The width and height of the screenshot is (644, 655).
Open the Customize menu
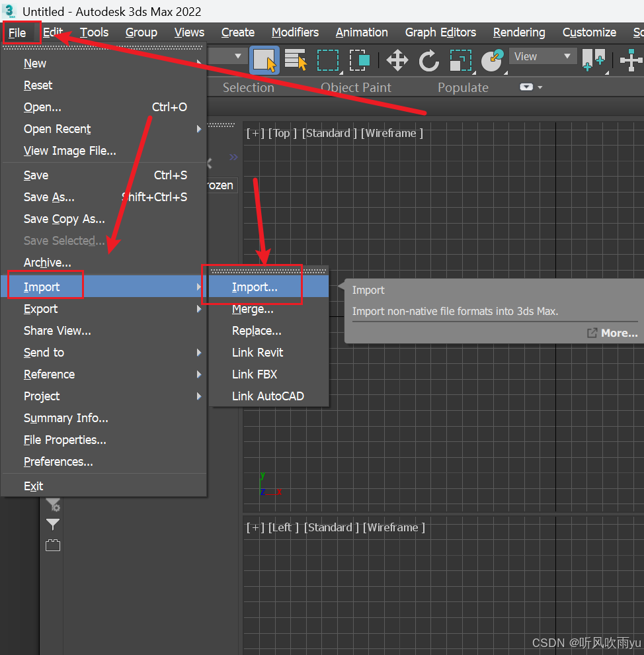coord(589,32)
